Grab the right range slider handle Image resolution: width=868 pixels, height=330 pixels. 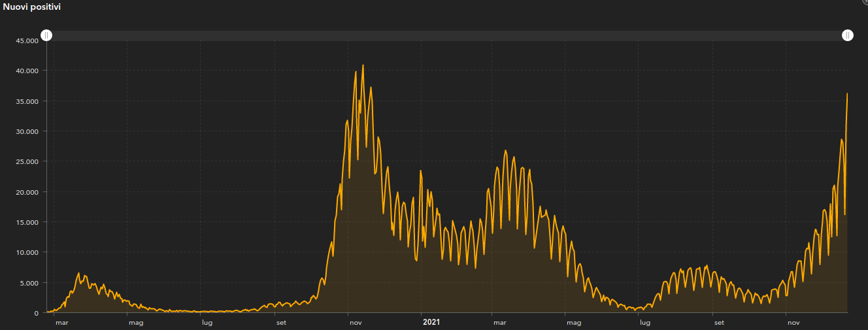(x=847, y=35)
